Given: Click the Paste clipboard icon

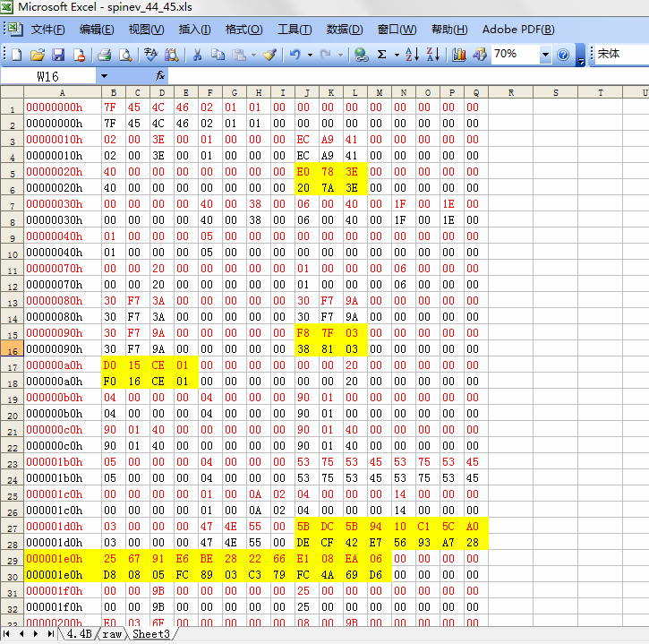Looking at the screenshot, I should [239, 55].
